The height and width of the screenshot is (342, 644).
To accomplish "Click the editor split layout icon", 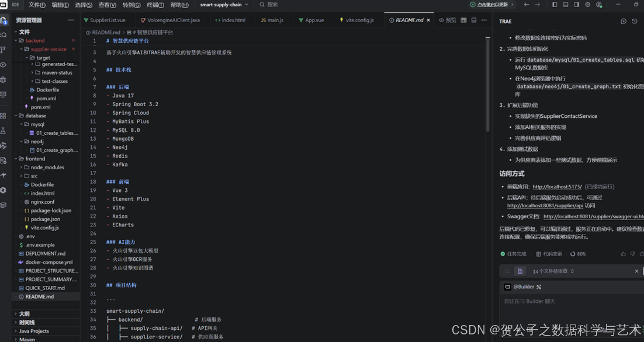I will pyautogui.click(x=473, y=20).
